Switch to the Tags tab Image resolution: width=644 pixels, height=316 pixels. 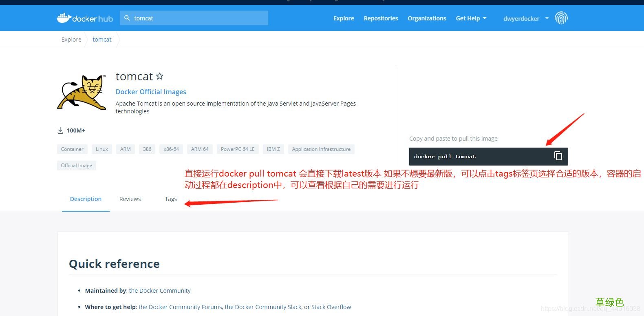(x=171, y=199)
